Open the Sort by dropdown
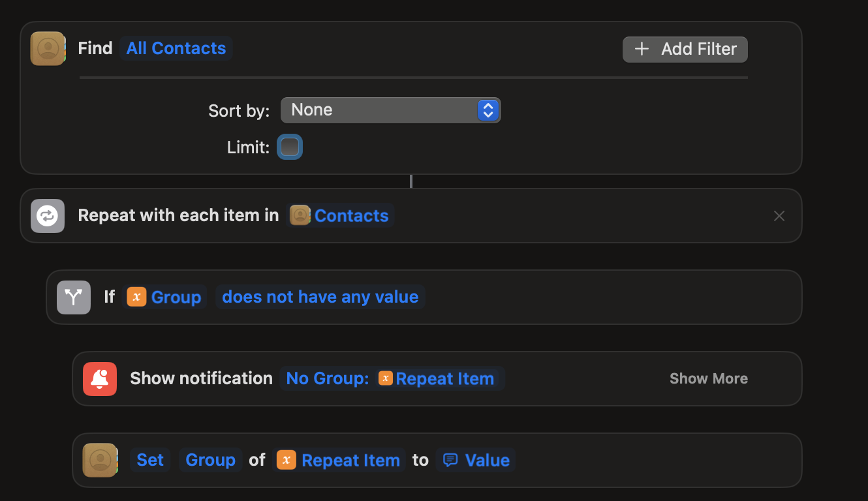 390,110
